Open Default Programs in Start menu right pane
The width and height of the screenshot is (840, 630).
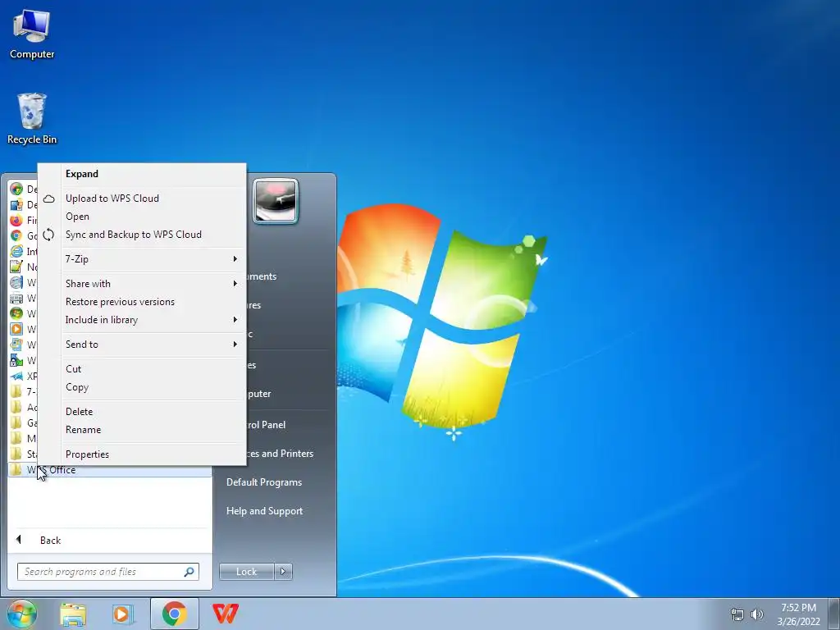(264, 482)
